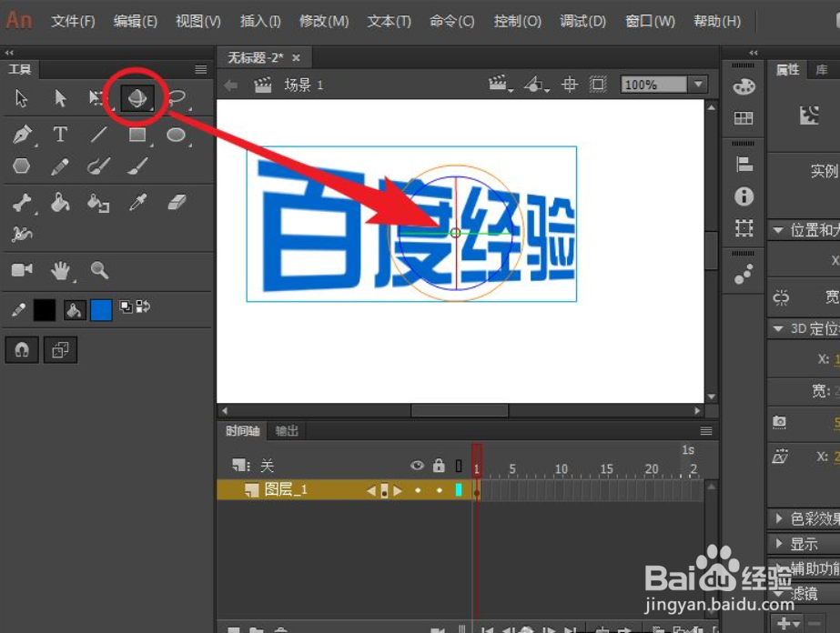Select the Paint Brush tool
Viewport: 840px width, 633px height.
(x=98, y=166)
